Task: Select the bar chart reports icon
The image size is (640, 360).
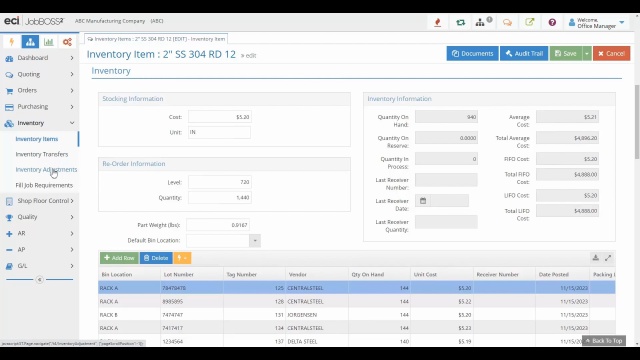Action: [x=49, y=42]
